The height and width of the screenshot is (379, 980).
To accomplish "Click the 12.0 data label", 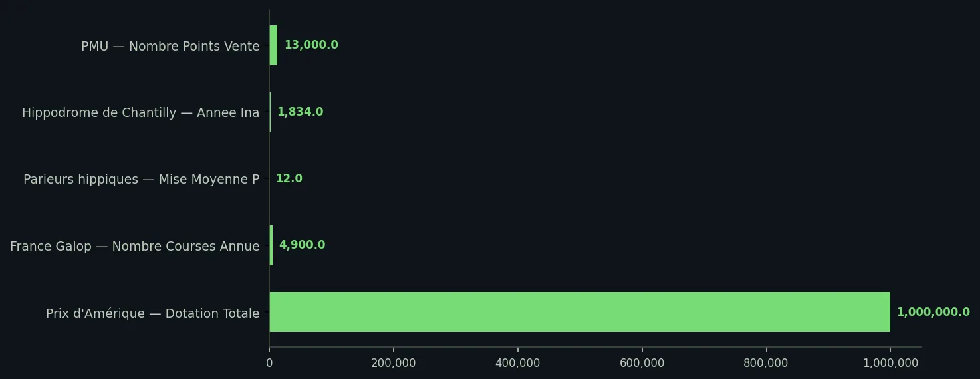I will point(289,178).
